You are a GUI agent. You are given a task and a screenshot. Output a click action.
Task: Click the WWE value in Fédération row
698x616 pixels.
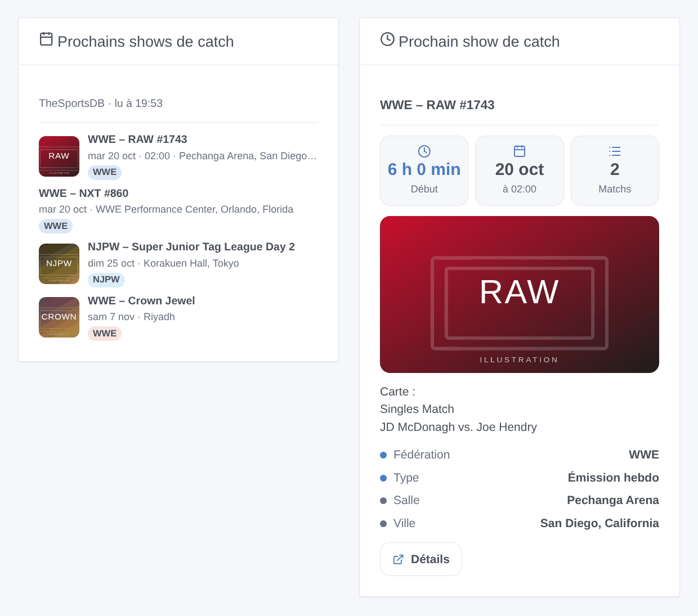pyautogui.click(x=644, y=455)
